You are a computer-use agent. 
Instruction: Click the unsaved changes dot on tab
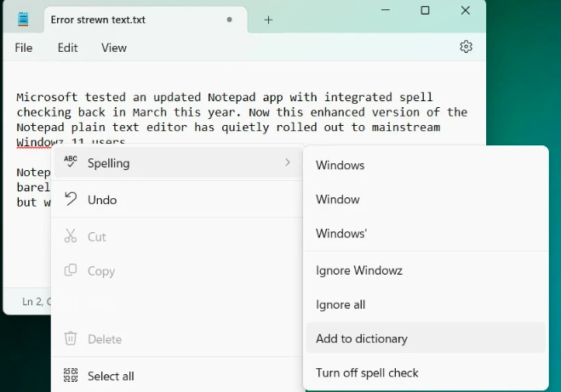(x=229, y=20)
